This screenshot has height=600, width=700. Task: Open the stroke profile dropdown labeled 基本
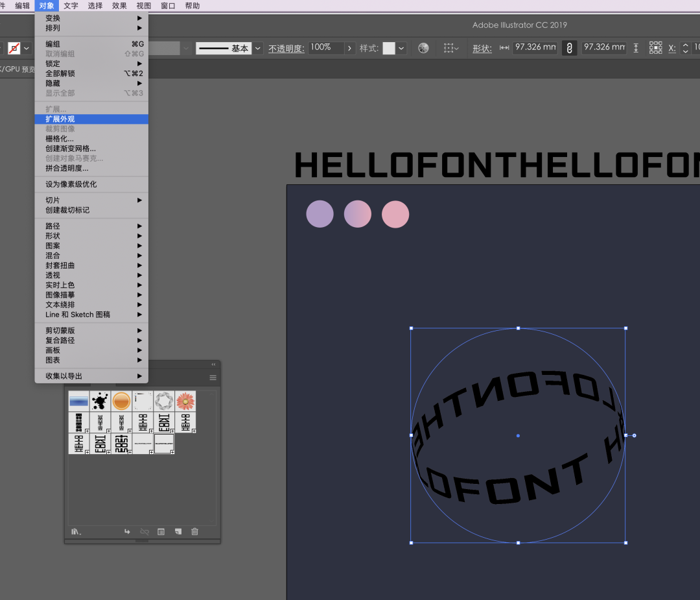point(257,49)
